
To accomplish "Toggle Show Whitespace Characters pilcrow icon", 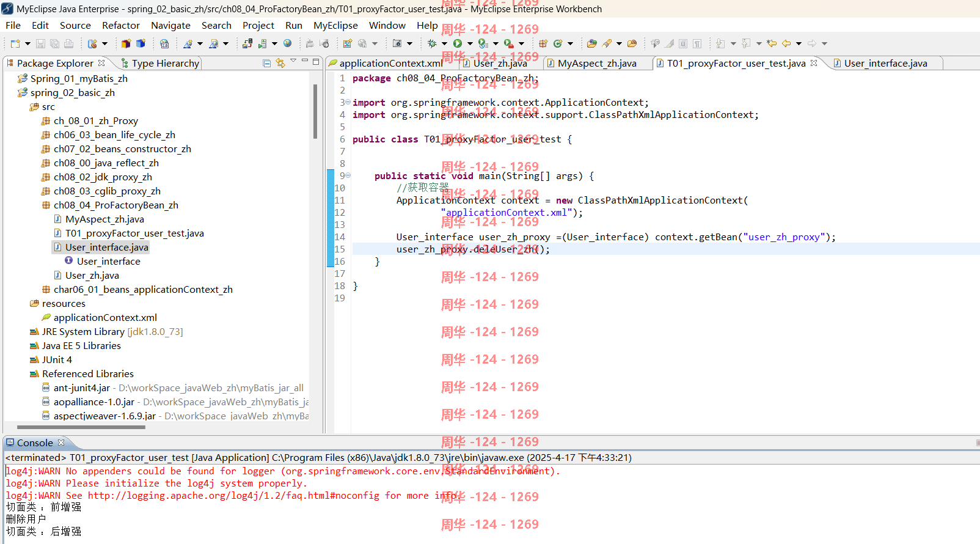I will point(697,43).
